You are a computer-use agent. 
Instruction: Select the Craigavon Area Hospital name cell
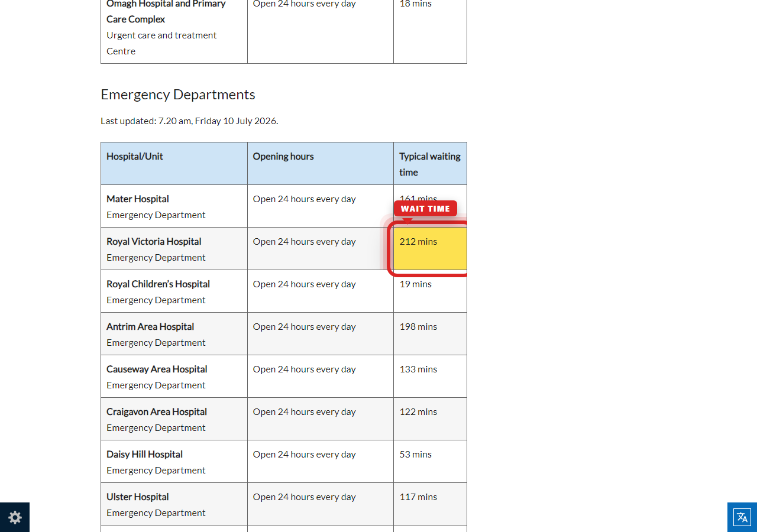point(174,419)
